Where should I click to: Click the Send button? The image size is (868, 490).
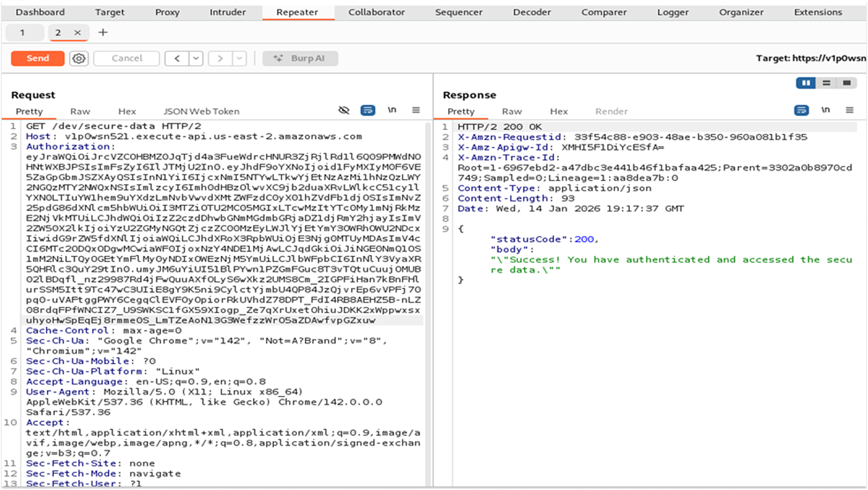[x=38, y=59]
